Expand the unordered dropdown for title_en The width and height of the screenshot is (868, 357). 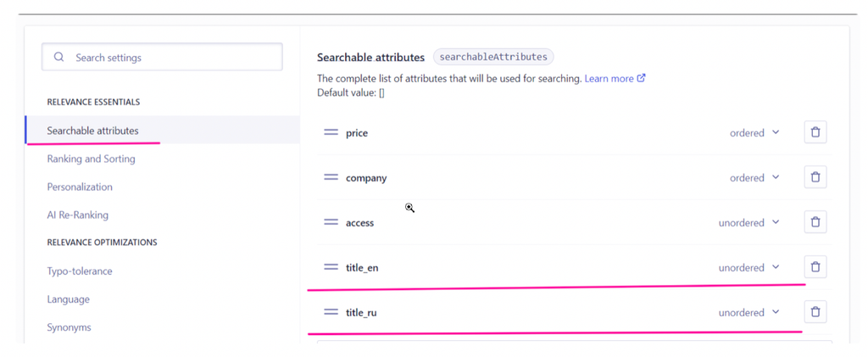point(748,268)
